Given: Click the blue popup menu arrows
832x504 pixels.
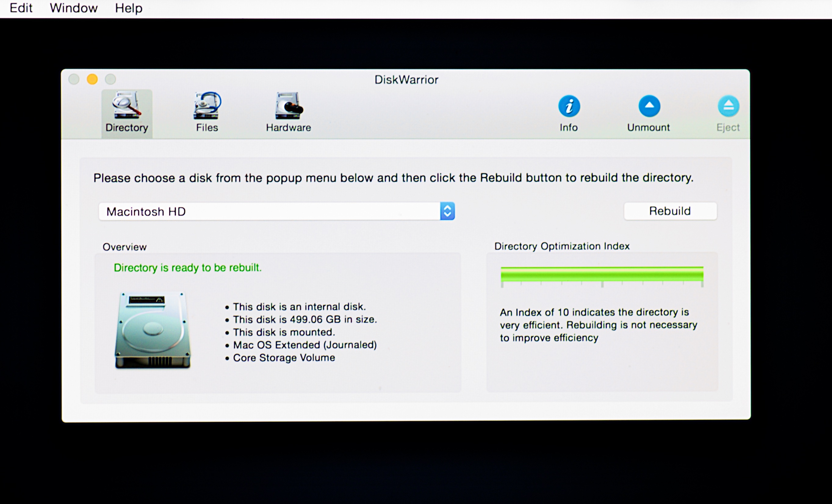Looking at the screenshot, I should tap(447, 211).
